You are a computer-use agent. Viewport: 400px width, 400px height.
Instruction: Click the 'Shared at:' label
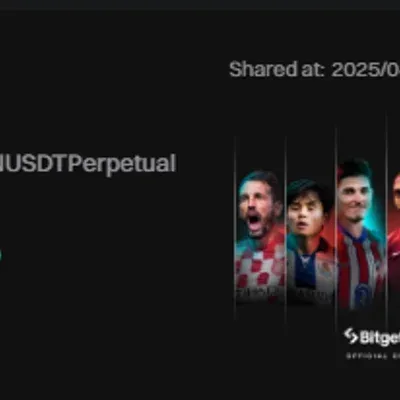(x=277, y=70)
